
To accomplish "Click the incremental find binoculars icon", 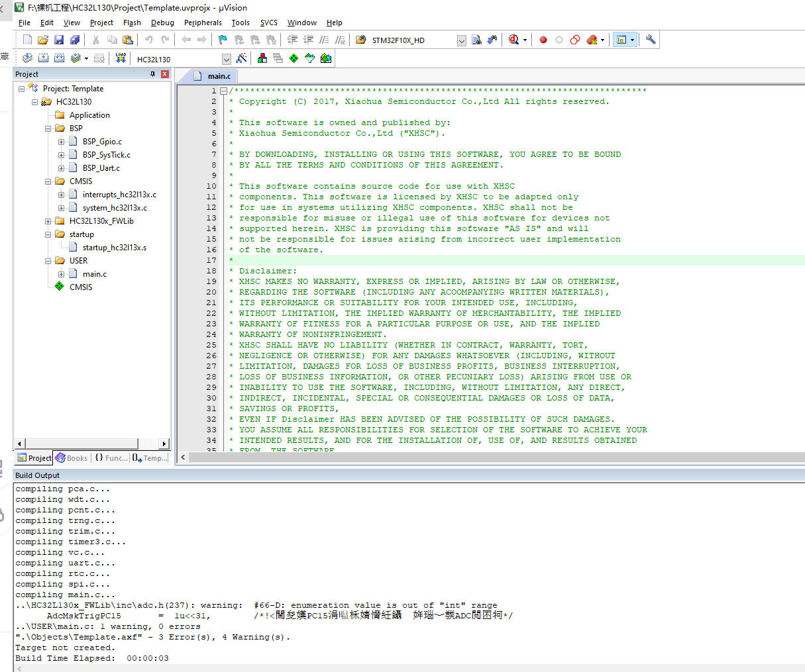I will (492, 40).
